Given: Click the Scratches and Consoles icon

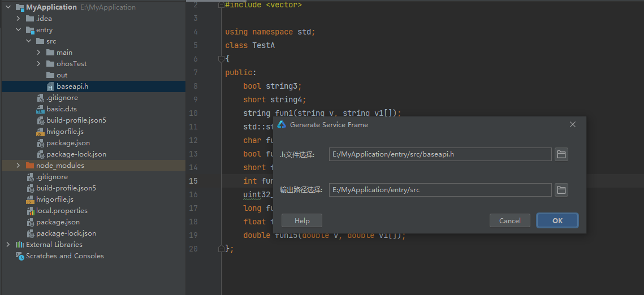Looking at the screenshot, I should (x=20, y=256).
